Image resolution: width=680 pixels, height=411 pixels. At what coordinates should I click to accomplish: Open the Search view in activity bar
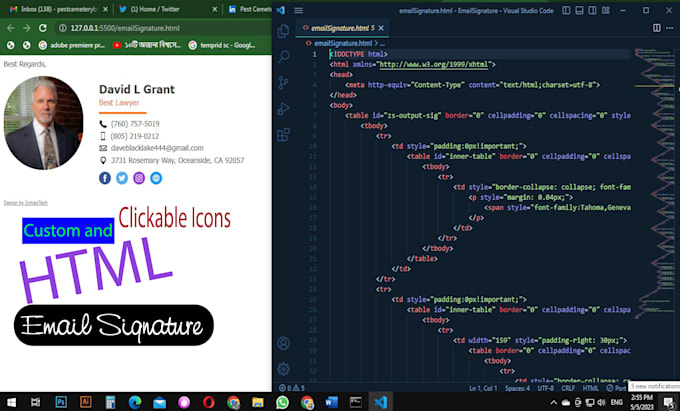point(284,57)
